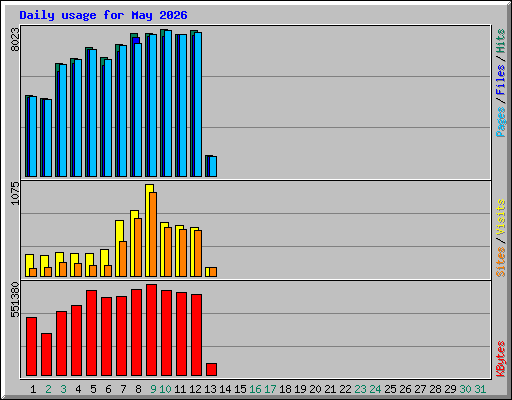Click day 14 on the x-axis

(x=225, y=389)
